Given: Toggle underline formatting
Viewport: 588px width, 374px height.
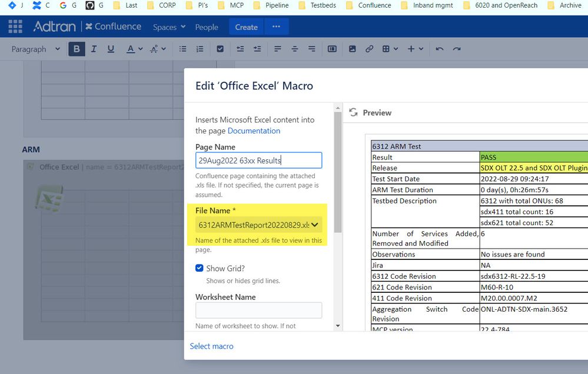Looking at the screenshot, I should pos(111,49).
